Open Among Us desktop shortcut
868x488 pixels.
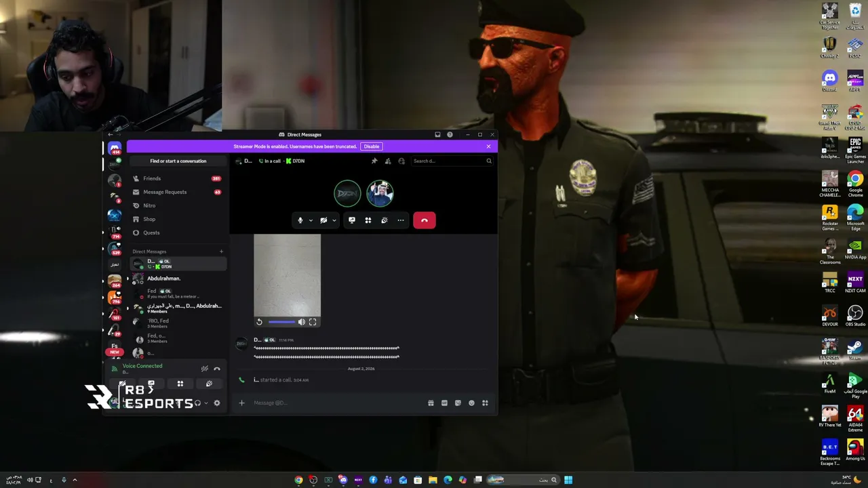click(855, 451)
